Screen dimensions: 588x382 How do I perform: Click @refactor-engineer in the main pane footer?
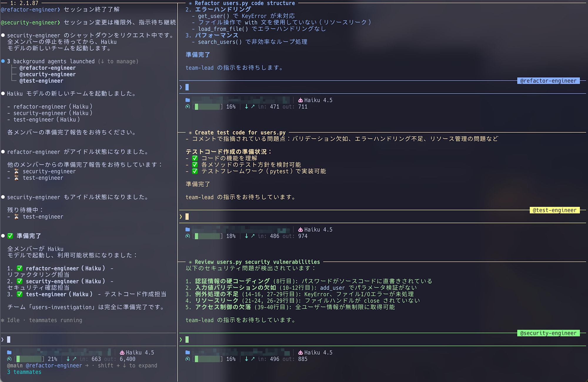(x=54, y=365)
